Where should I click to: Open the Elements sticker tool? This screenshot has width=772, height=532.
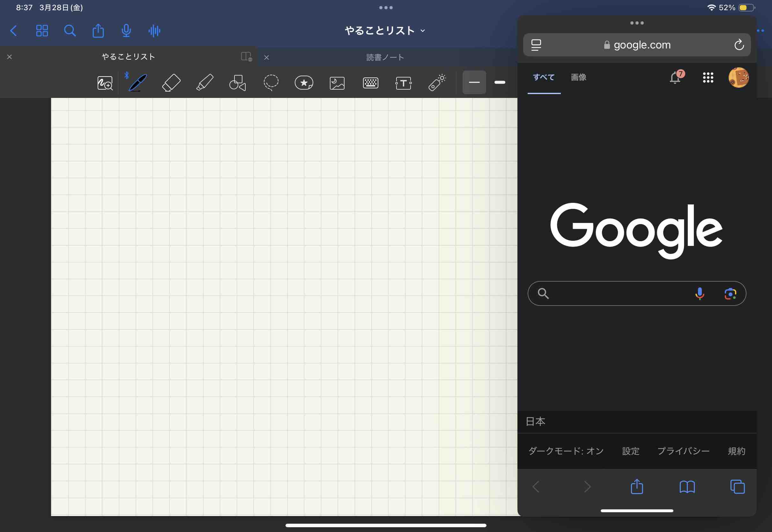click(304, 83)
